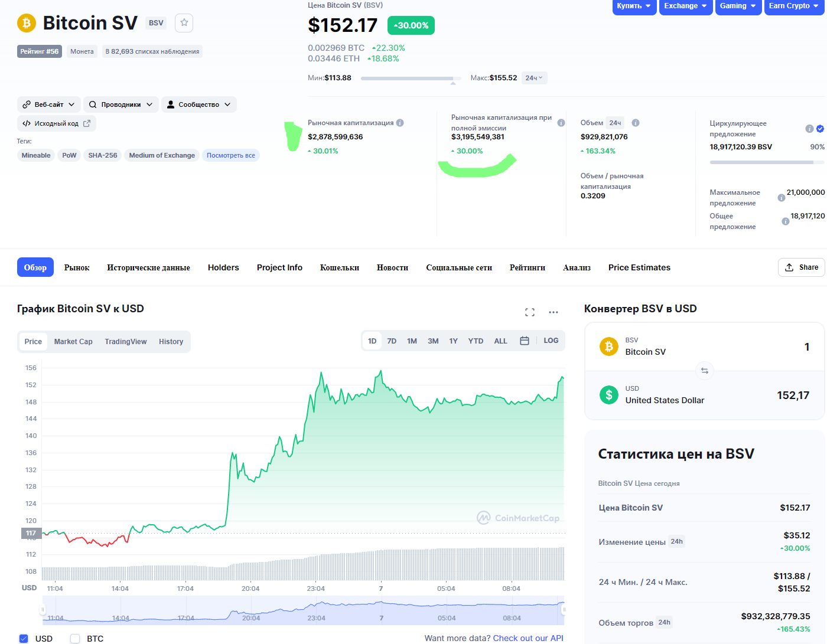
Task: Select 1D chart range
Action: point(372,341)
